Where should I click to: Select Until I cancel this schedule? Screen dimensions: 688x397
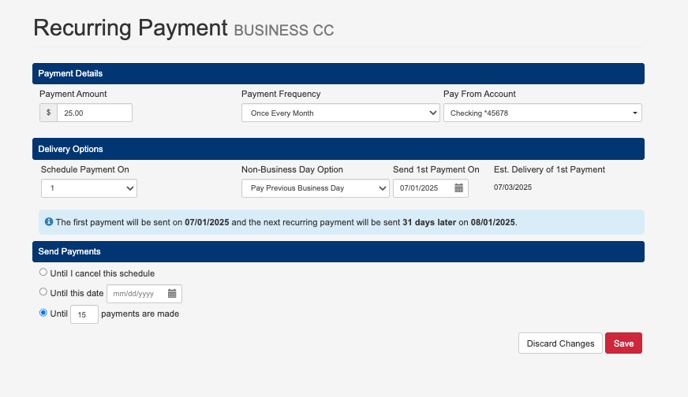point(43,272)
